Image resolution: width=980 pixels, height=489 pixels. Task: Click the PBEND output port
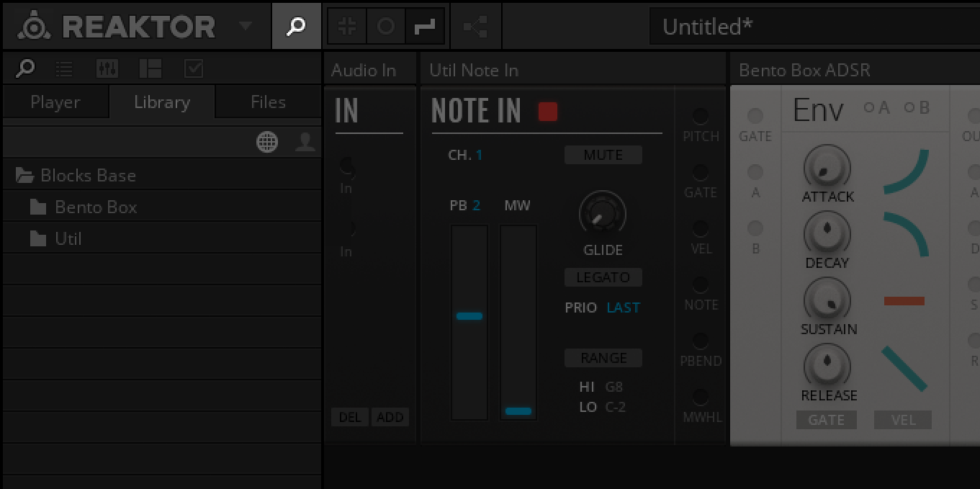click(x=700, y=341)
